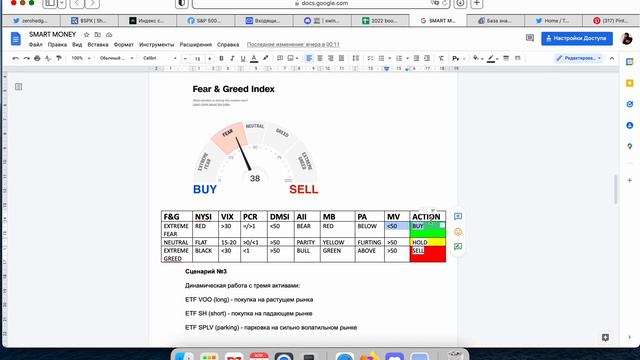Add comment on table side panel

click(x=458, y=216)
